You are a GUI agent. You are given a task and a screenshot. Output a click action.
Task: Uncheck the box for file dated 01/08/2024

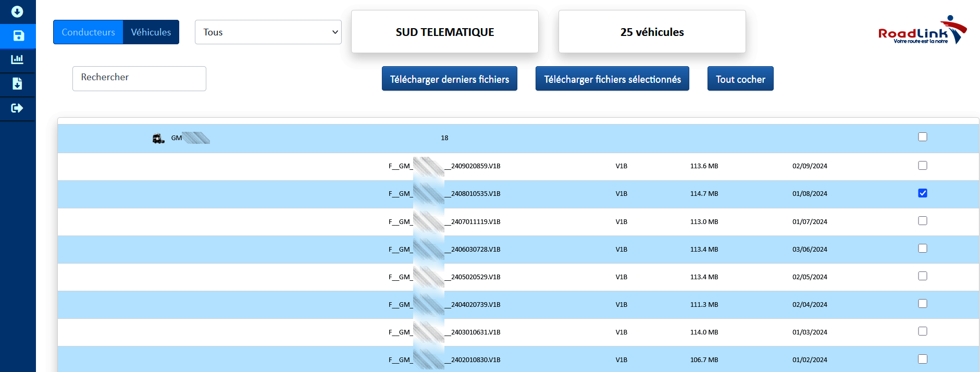coord(923,193)
